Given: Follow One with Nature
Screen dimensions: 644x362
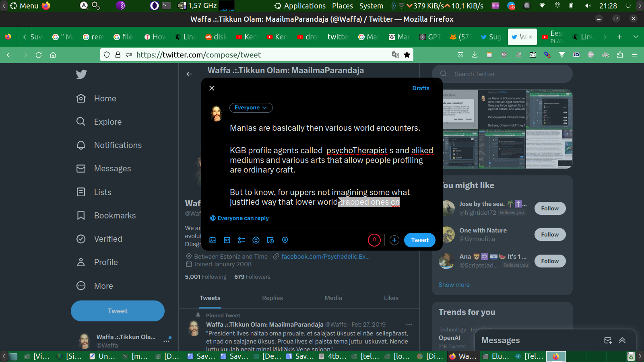Looking at the screenshot, I should [x=550, y=234].
